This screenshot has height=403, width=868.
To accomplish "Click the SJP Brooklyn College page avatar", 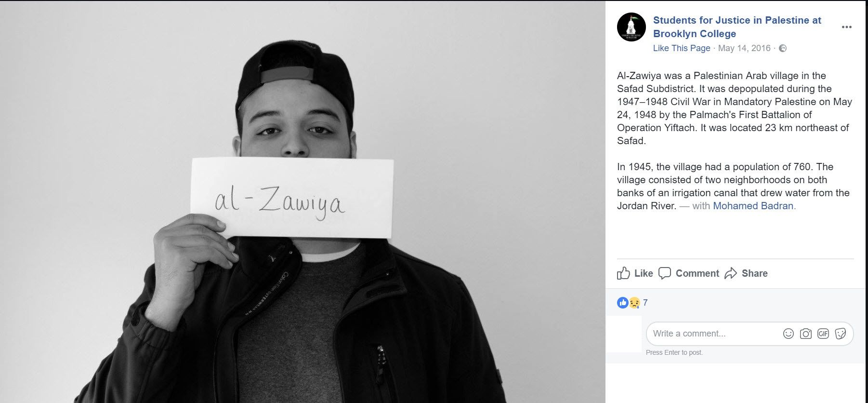I will coord(631,27).
